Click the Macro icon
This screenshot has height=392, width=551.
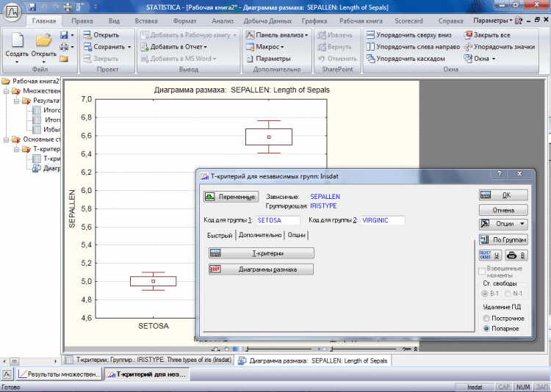tap(250, 47)
